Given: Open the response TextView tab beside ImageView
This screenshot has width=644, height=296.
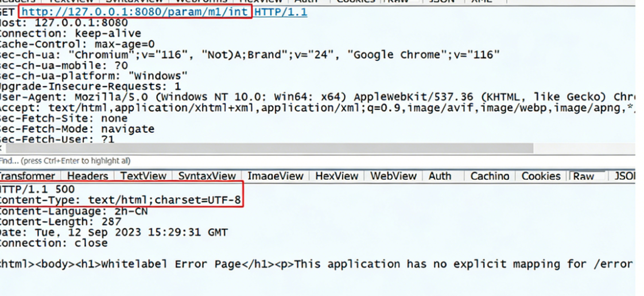Looking at the screenshot, I should tap(143, 176).
